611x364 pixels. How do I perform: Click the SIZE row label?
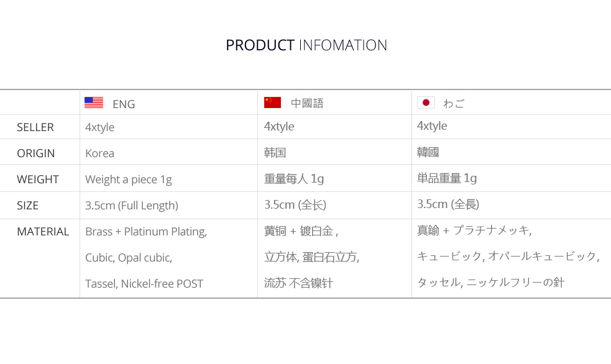point(28,206)
